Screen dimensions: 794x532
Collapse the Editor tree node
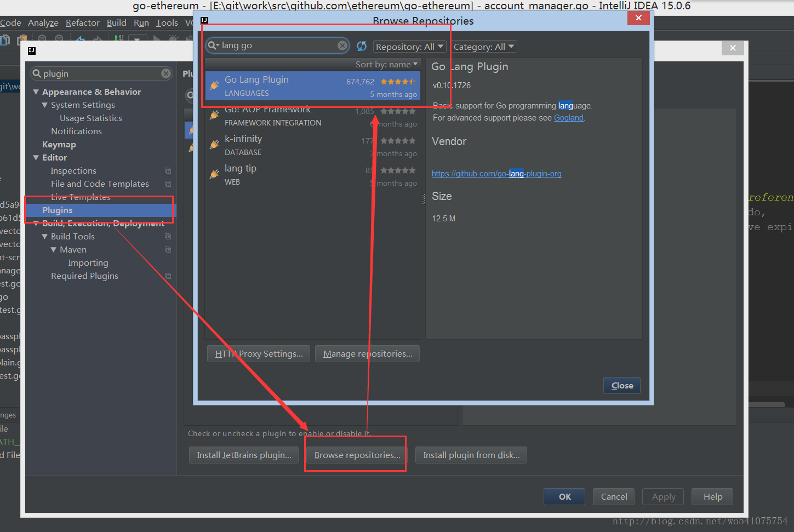pyautogui.click(x=36, y=158)
